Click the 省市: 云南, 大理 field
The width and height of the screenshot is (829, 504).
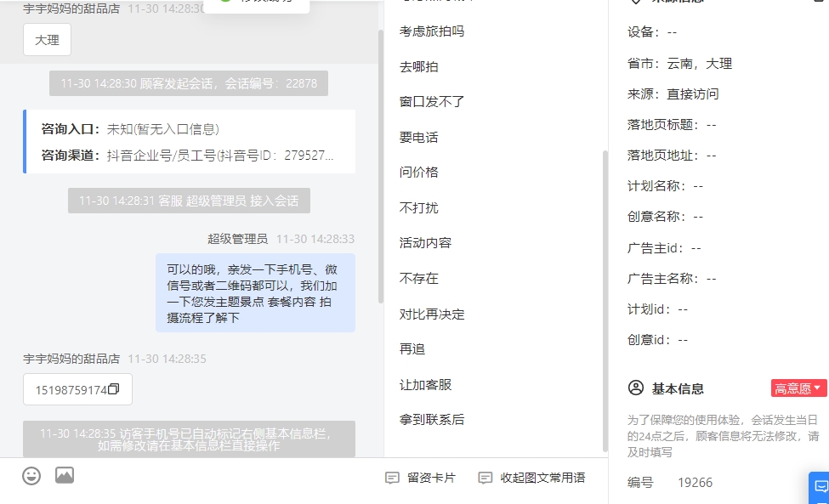(680, 64)
